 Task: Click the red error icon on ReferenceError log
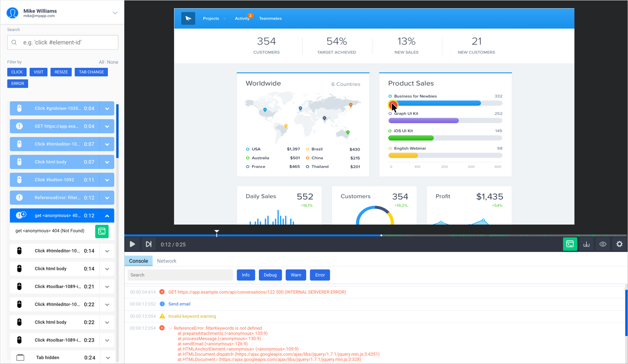(x=162, y=328)
